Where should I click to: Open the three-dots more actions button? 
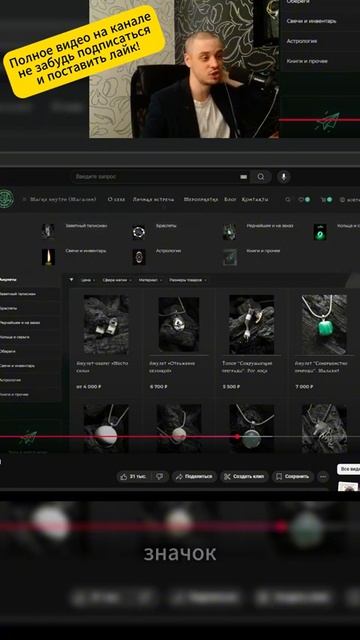(x=323, y=476)
